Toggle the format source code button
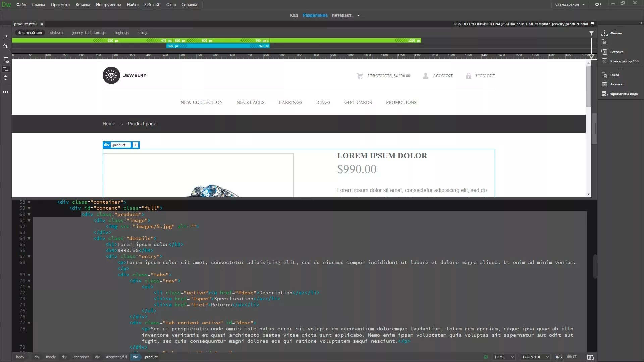The height and width of the screenshot is (362, 644). tap(6, 69)
